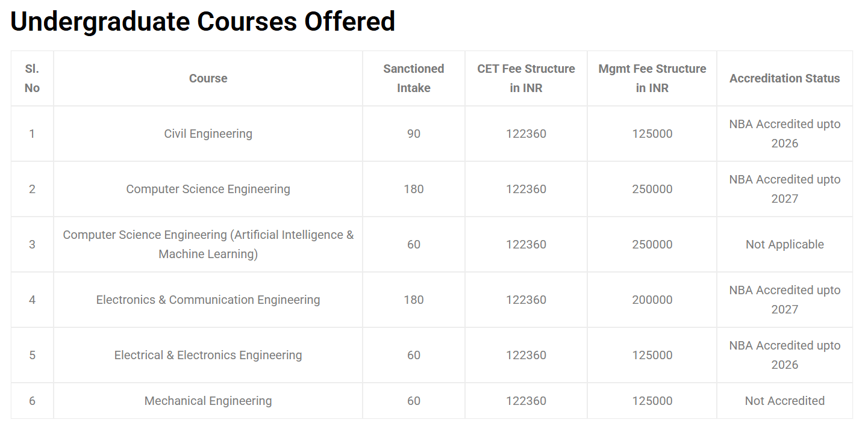Click the Accreditation Status column header
The width and height of the screenshot is (868, 432).
[x=784, y=78]
